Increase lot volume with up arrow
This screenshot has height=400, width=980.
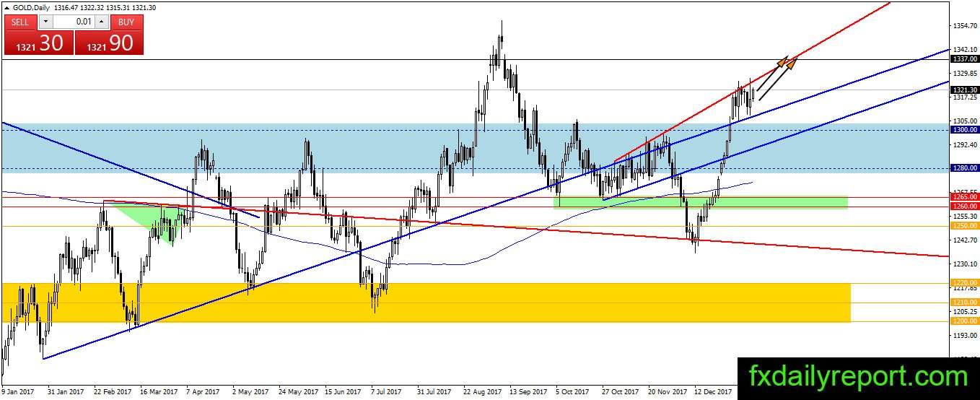pyautogui.click(x=102, y=22)
